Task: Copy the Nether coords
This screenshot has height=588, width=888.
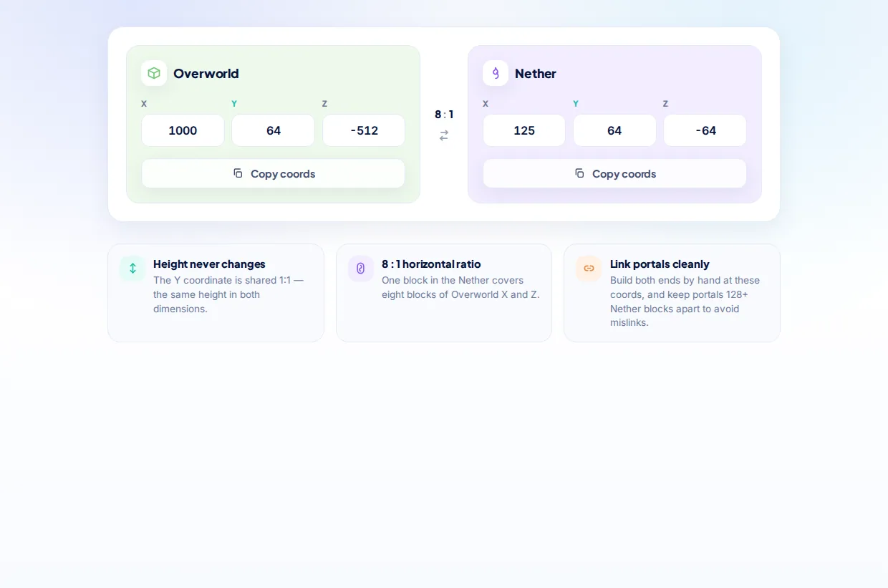Action: point(614,173)
